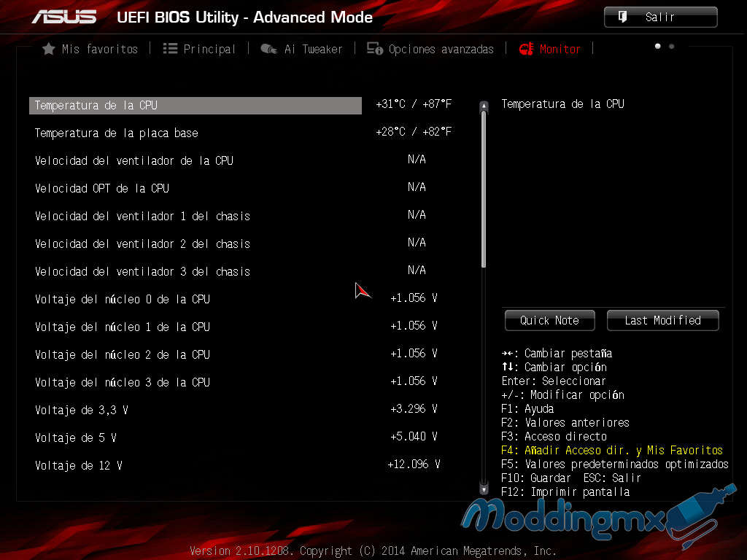
Task: Click the N/A value for chassis fan 2
Action: 417,242
